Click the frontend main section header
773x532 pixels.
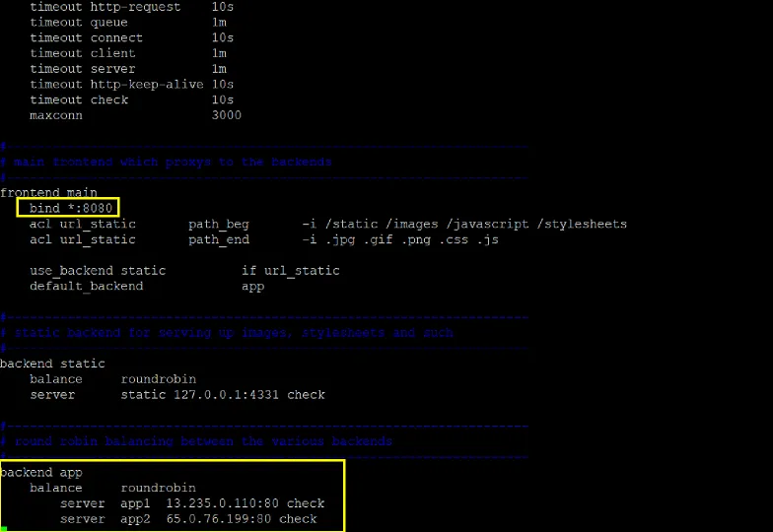(48, 192)
